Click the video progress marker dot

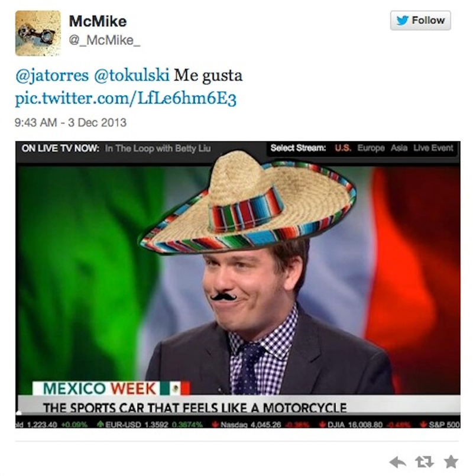(x=19, y=413)
